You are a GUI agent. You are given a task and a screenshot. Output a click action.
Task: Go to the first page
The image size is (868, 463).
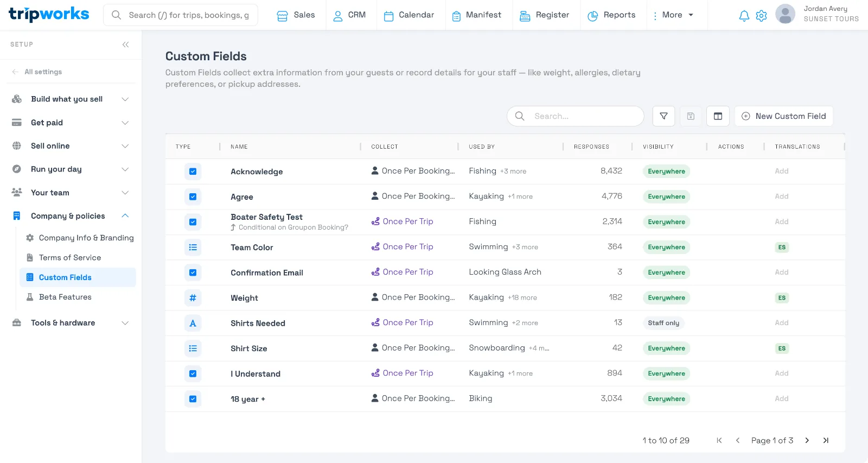pos(719,441)
